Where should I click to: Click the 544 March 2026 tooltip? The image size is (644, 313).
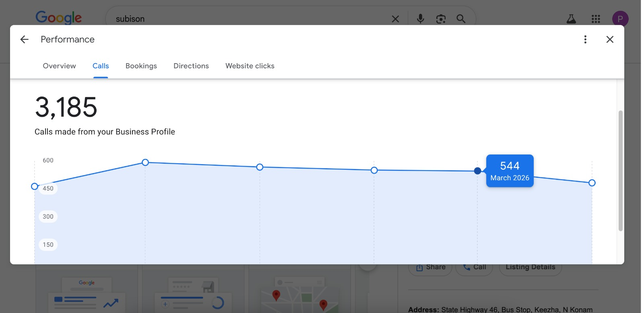pyautogui.click(x=510, y=171)
